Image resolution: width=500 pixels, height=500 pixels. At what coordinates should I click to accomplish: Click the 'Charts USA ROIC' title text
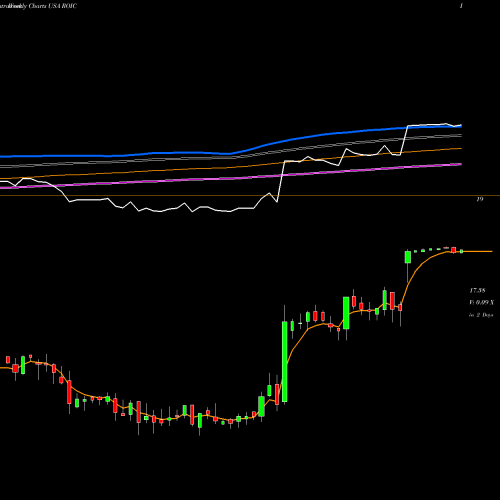click(x=53, y=6)
